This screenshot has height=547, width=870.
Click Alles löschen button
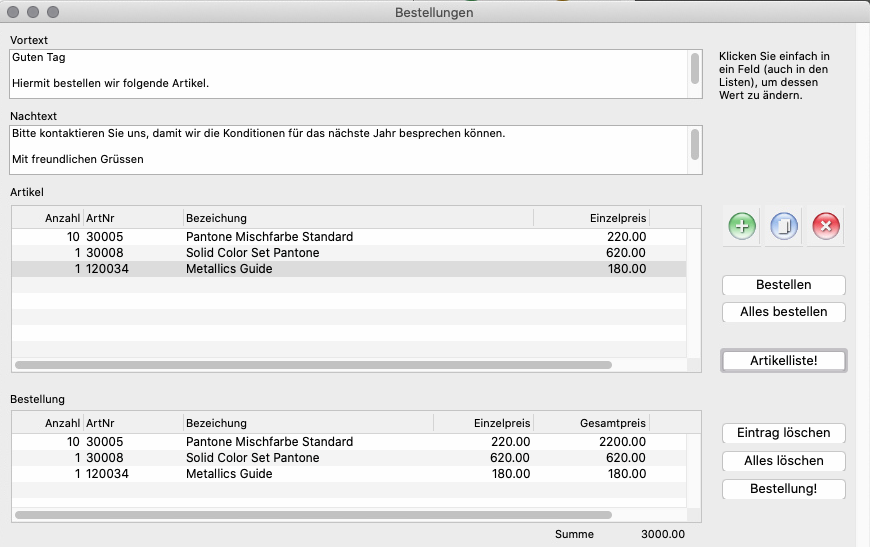(x=783, y=461)
